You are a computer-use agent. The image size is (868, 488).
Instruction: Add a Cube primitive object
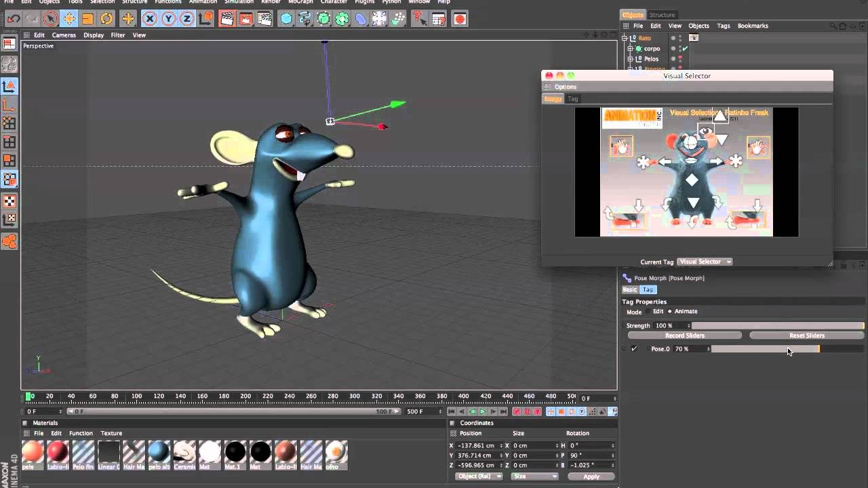point(286,19)
